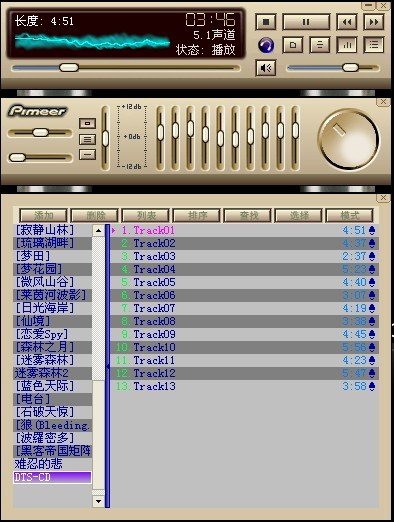
Task: Open equalizer presets lines button
Action: pyautogui.click(x=87, y=139)
